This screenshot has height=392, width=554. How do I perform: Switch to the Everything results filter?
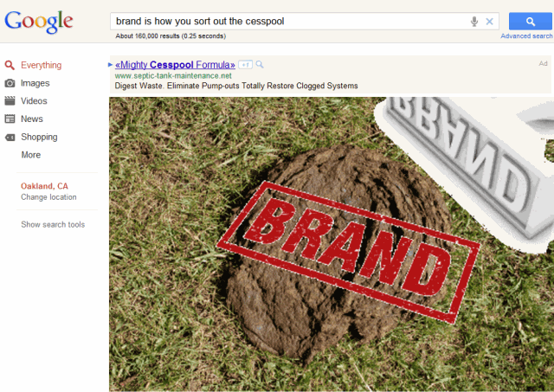(x=41, y=66)
